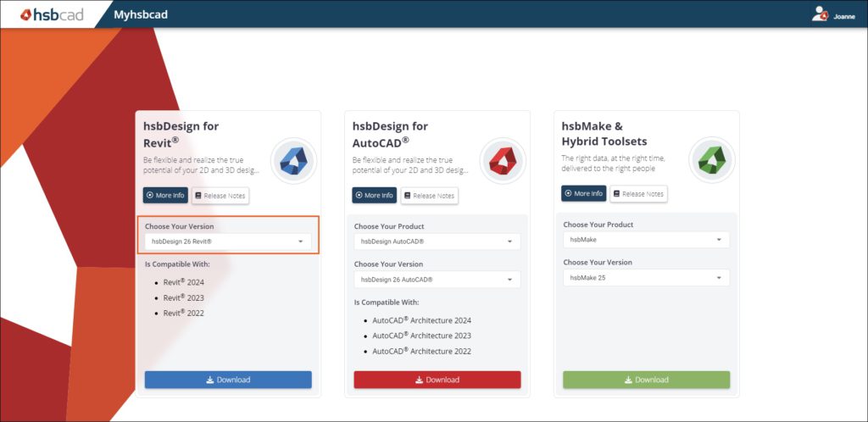Screen dimensions: 868x422
Task: Open More Info for hsbDesign for Revit
Action: [x=165, y=195]
